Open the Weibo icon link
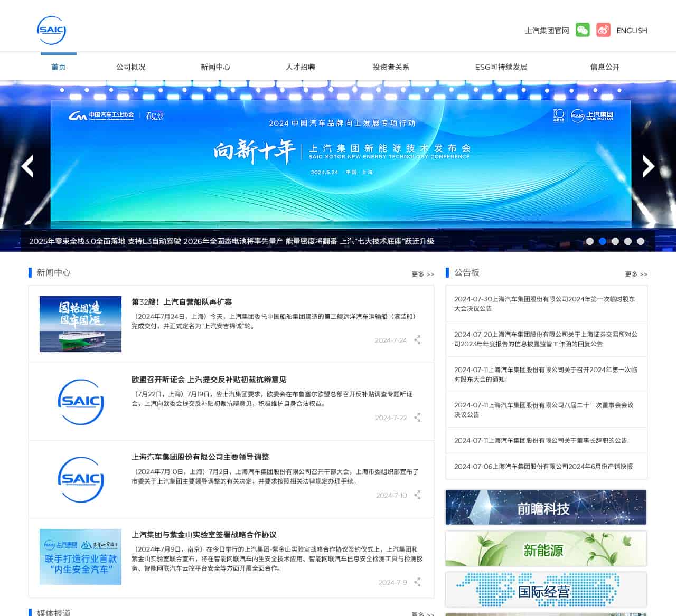The width and height of the screenshot is (676, 616). 603,30
